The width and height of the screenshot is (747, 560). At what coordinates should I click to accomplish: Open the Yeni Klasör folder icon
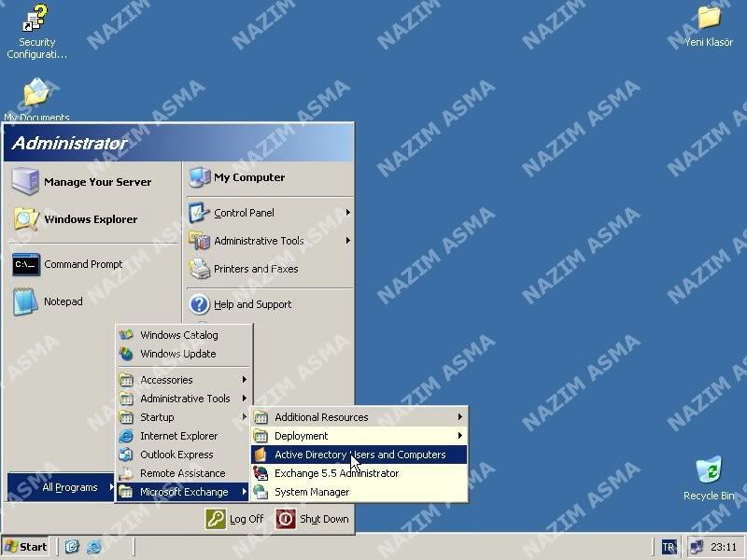709,18
